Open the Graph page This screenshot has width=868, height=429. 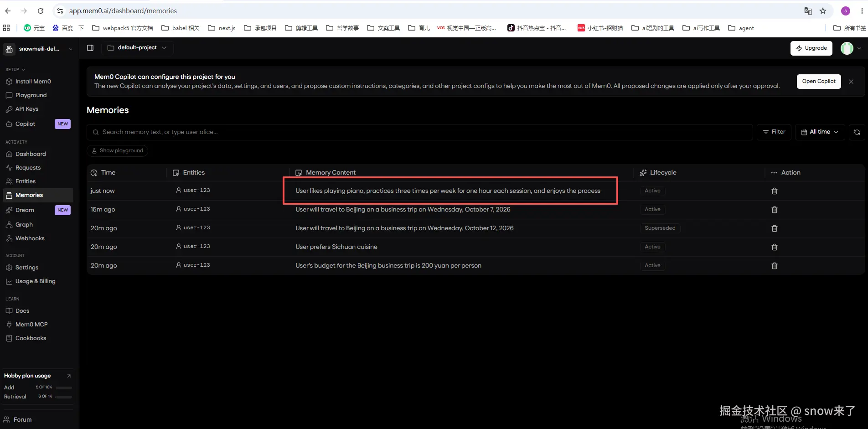(x=38, y=225)
